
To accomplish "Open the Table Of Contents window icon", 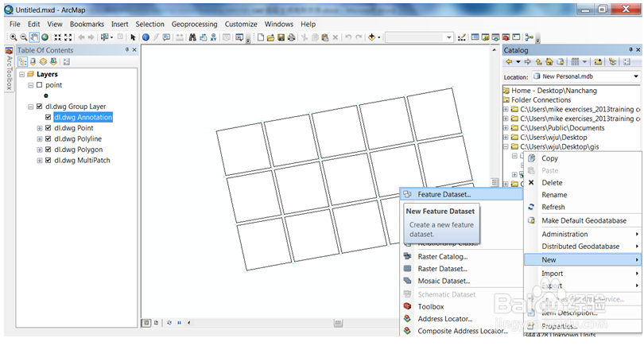I will pyautogui.click(x=475, y=37).
